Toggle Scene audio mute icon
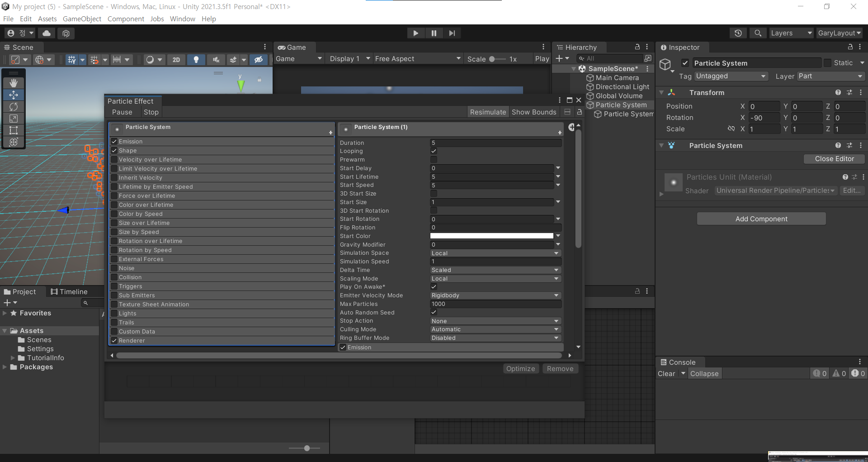 (x=216, y=59)
